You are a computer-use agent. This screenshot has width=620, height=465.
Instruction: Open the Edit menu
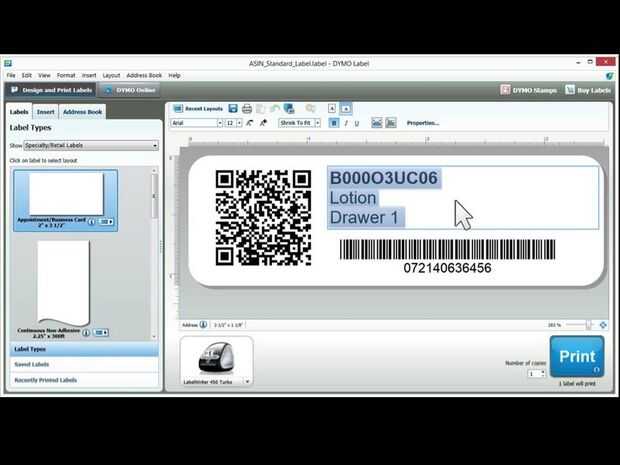point(26,76)
